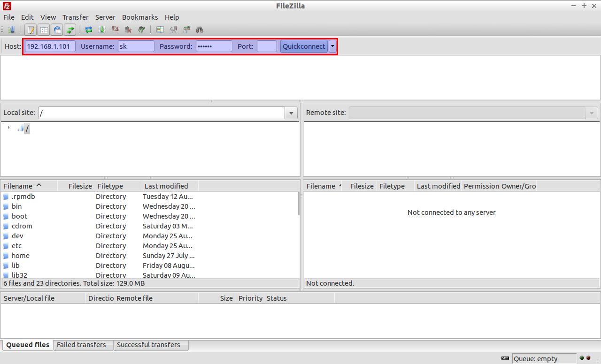Click the FileZilla logo in title bar
This screenshot has width=601, height=364.
tap(7, 6)
